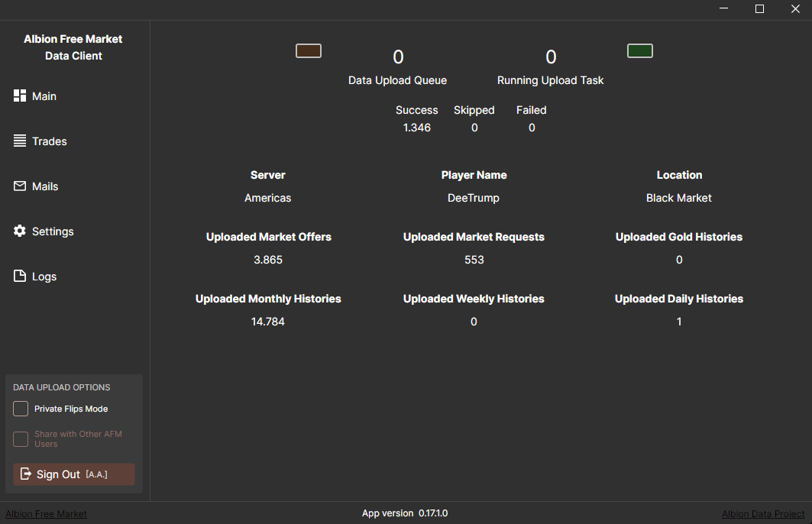812x524 pixels.
Task: Click the Black Market location value
Action: [678, 198]
